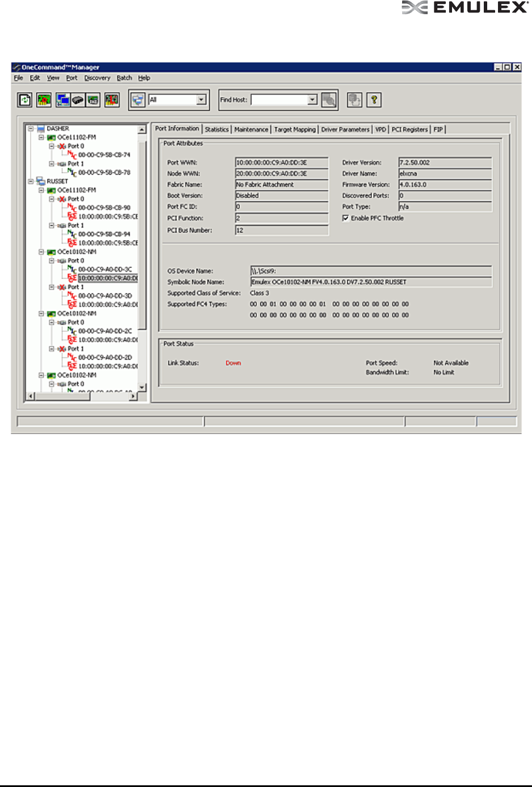Click the red Down link status text
Image resolution: width=532 pixels, height=787 pixels.
tap(233, 363)
